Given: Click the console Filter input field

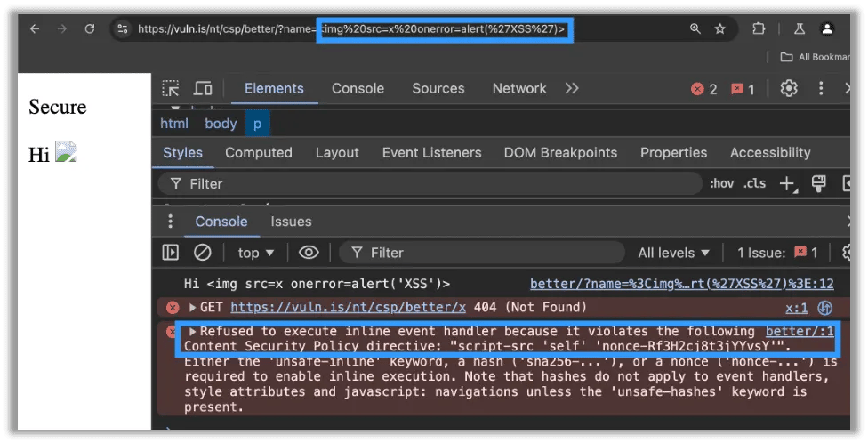Looking at the screenshot, I should tap(482, 253).
